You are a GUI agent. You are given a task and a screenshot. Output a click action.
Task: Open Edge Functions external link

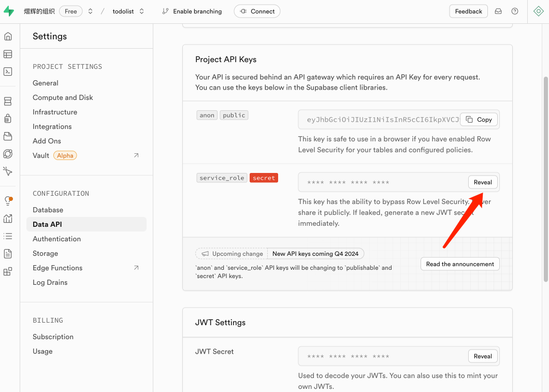point(136,268)
